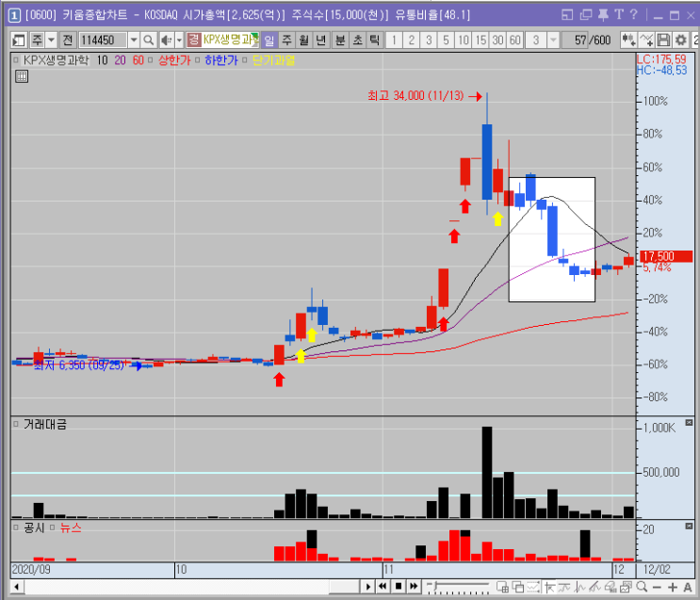Click the 경 badge icon before stock name
This screenshot has height=600, width=700.
[x=194, y=40]
